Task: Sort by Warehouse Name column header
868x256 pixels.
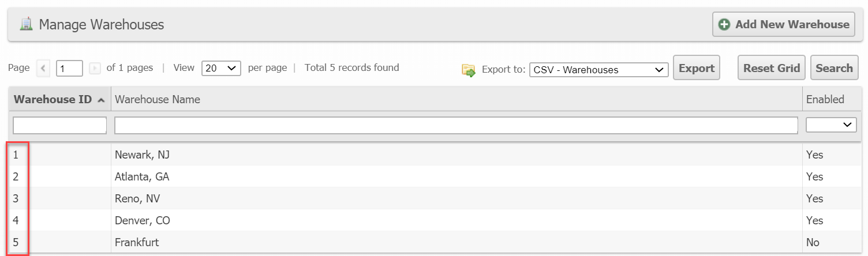Action: coord(158,99)
